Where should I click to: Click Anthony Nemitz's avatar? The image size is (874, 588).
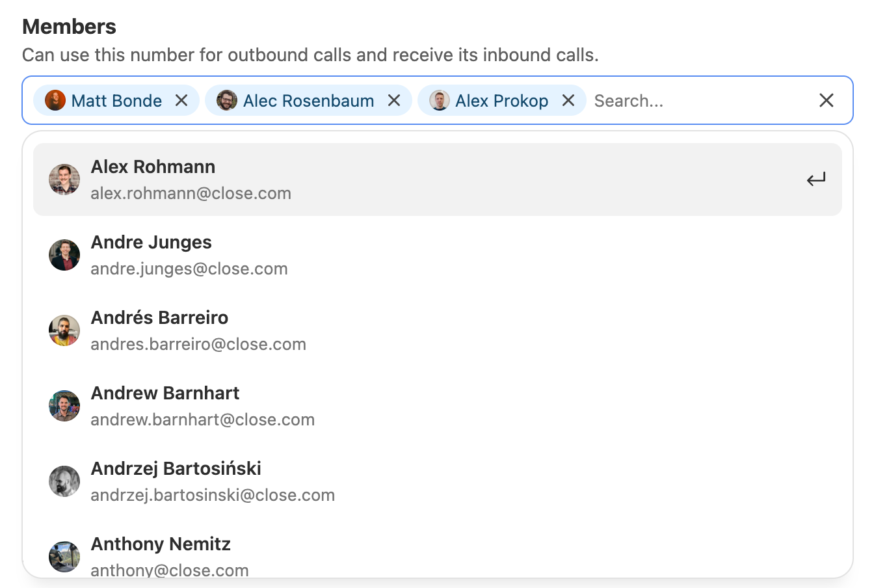coord(64,557)
